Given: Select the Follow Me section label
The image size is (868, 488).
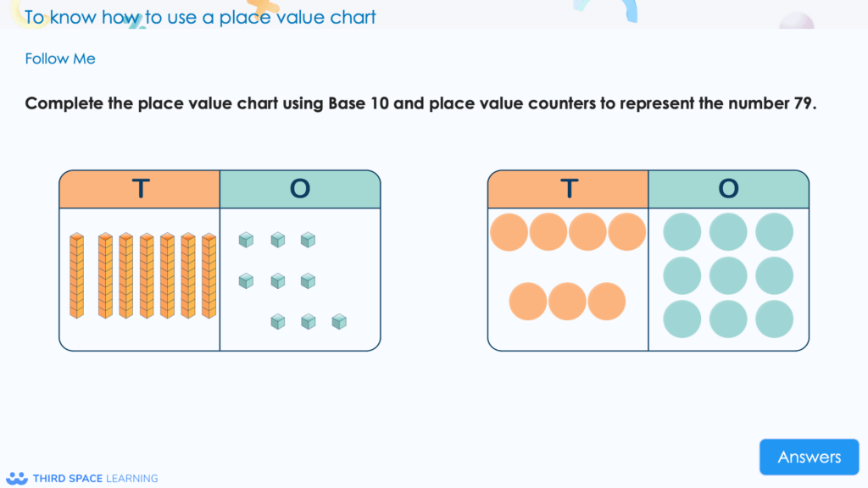Looking at the screenshot, I should pyautogui.click(x=59, y=58).
